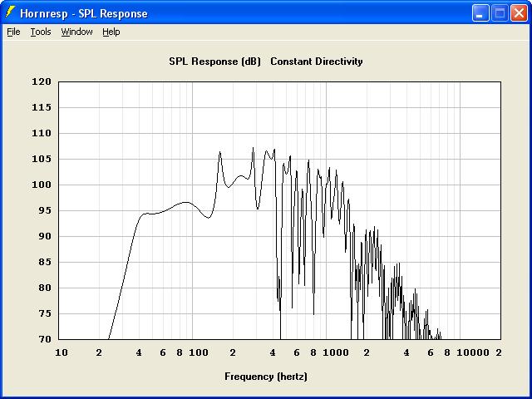Open the Help menu

[111, 32]
